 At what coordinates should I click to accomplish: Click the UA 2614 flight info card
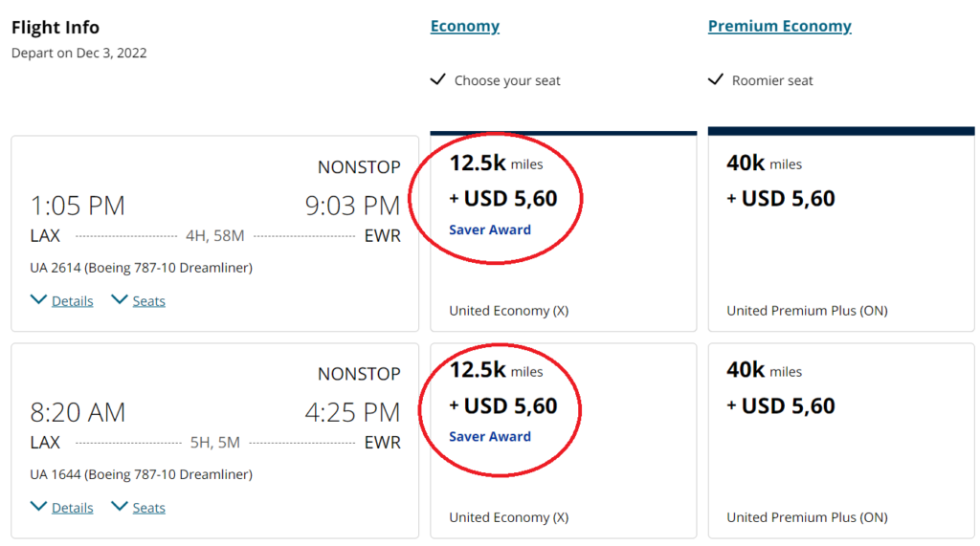click(215, 233)
